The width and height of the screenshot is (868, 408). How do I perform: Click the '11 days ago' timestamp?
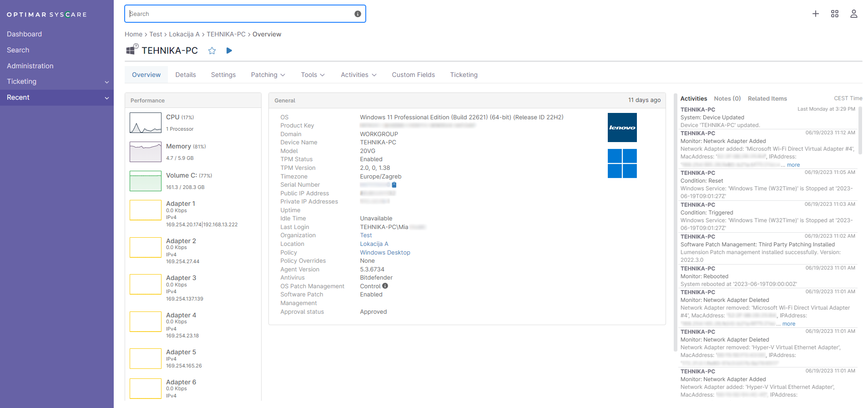click(x=644, y=100)
